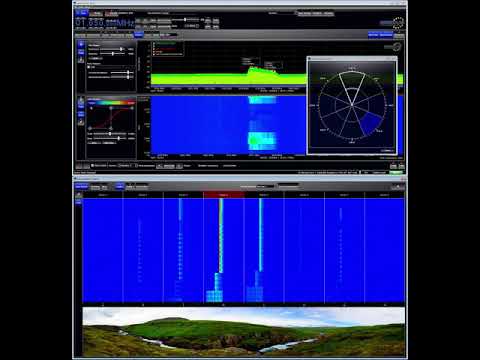Select the white outlined top sector in polar display
Image resolution: width=480 pixels, height=360 pixels.
click(x=352, y=87)
